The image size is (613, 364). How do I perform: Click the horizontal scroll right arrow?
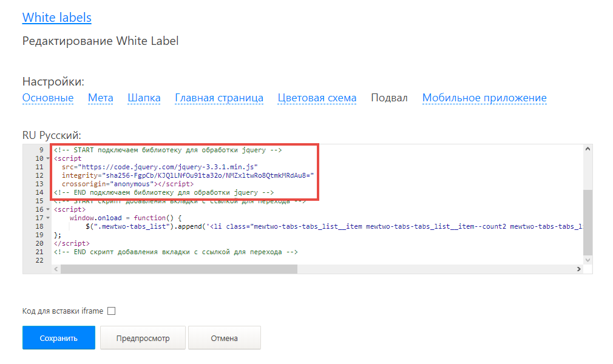(x=579, y=269)
